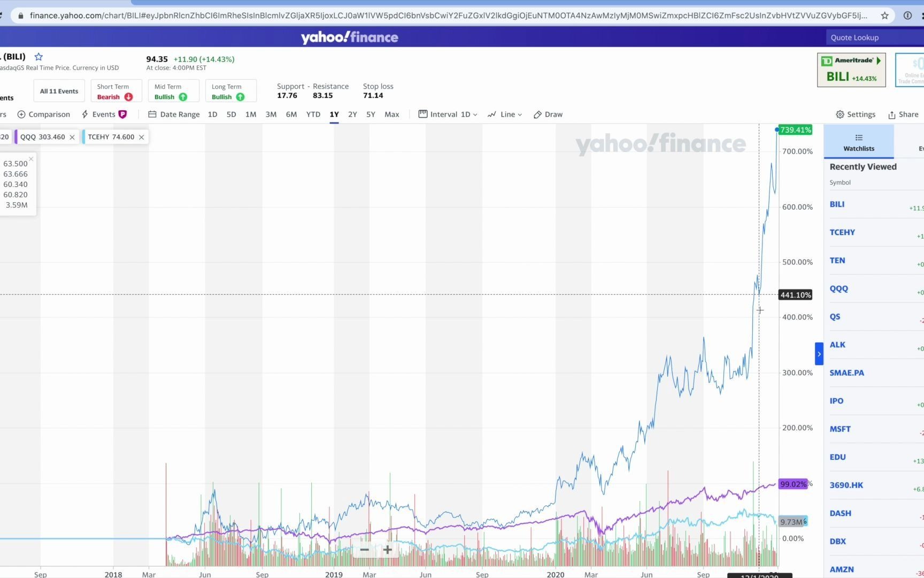Open MSFT in Recently Viewed

click(x=840, y=429)
